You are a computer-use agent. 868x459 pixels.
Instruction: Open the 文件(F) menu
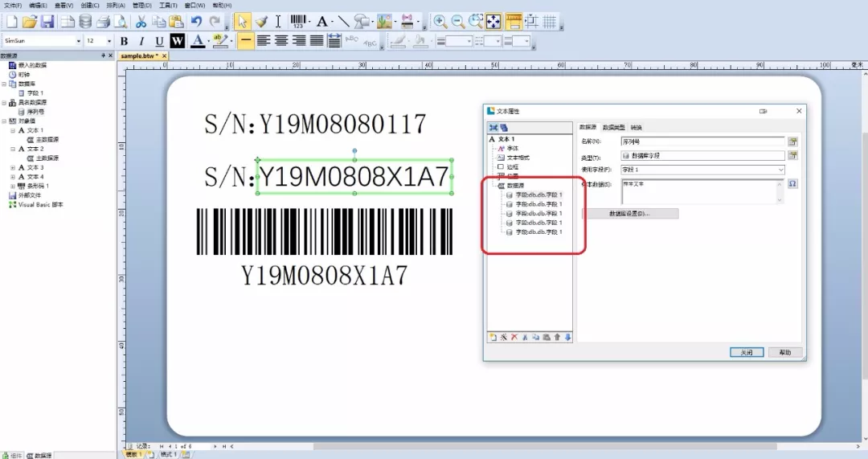[12, 5]
